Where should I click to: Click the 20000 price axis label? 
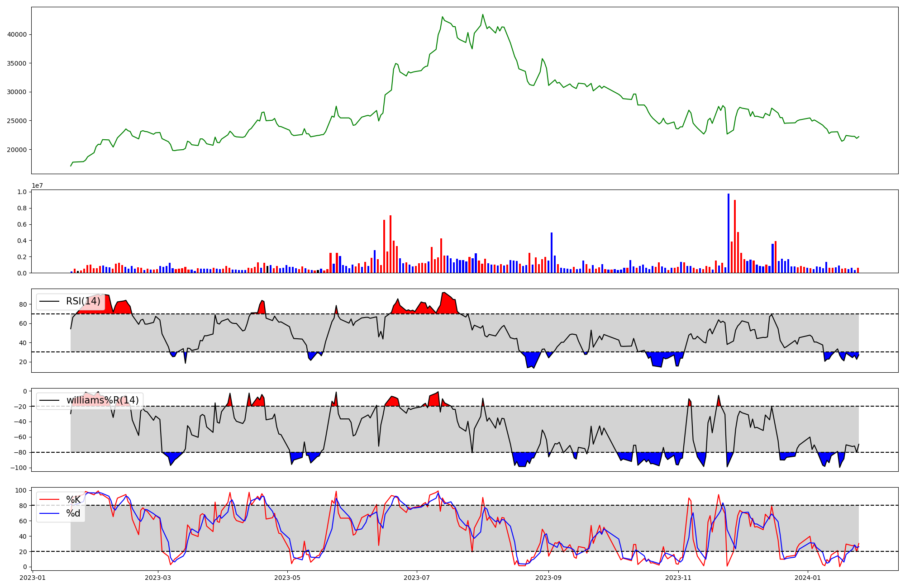tap(17, 150)
